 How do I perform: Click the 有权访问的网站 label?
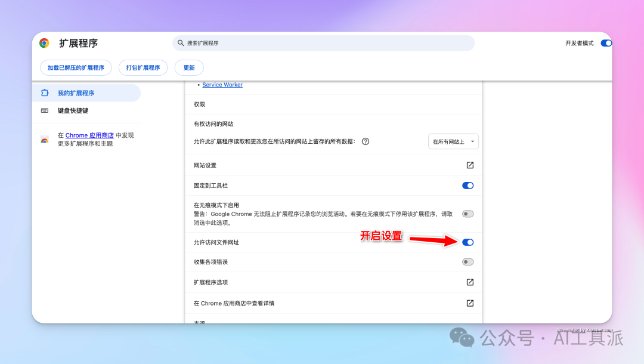coord(213,124)
